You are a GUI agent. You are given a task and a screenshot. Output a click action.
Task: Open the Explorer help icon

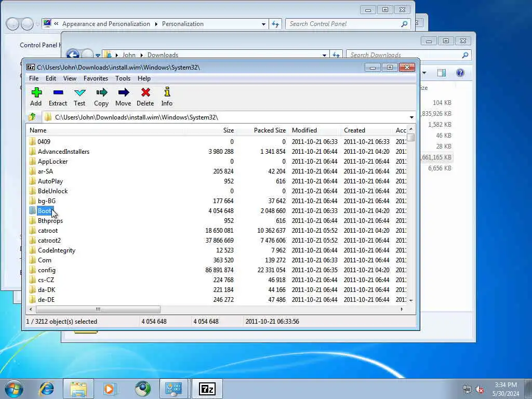pyautogui.click(x=460, y=73)
